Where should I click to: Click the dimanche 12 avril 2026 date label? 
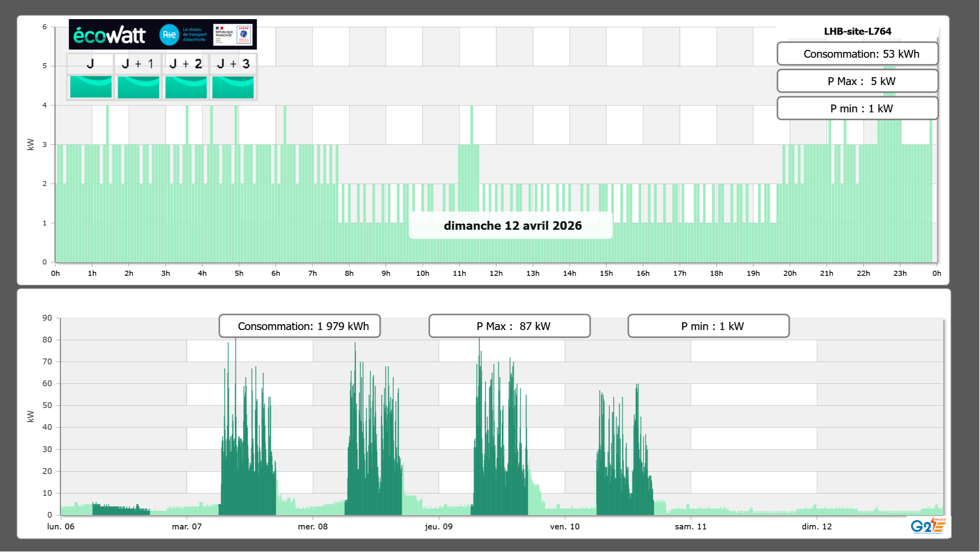pyautogui.click(x=512, y=225)
